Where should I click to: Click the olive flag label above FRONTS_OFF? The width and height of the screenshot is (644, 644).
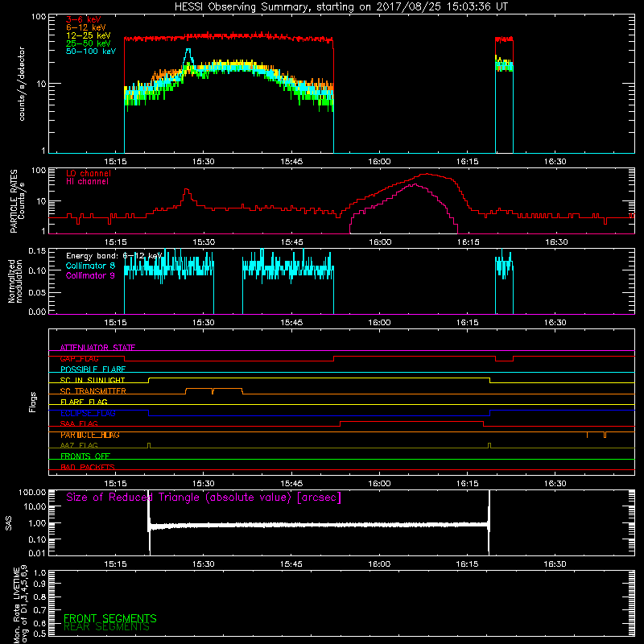(x=79, y=445)
